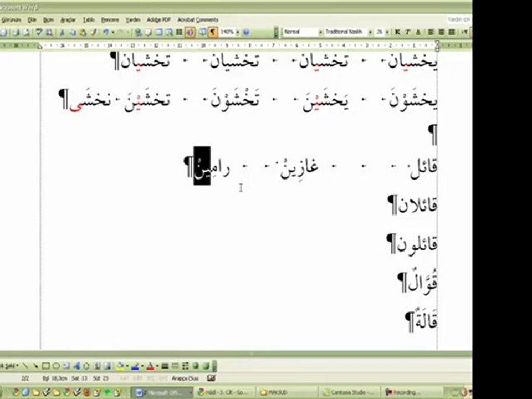Open the 3-D Style icon

(206, 366)
